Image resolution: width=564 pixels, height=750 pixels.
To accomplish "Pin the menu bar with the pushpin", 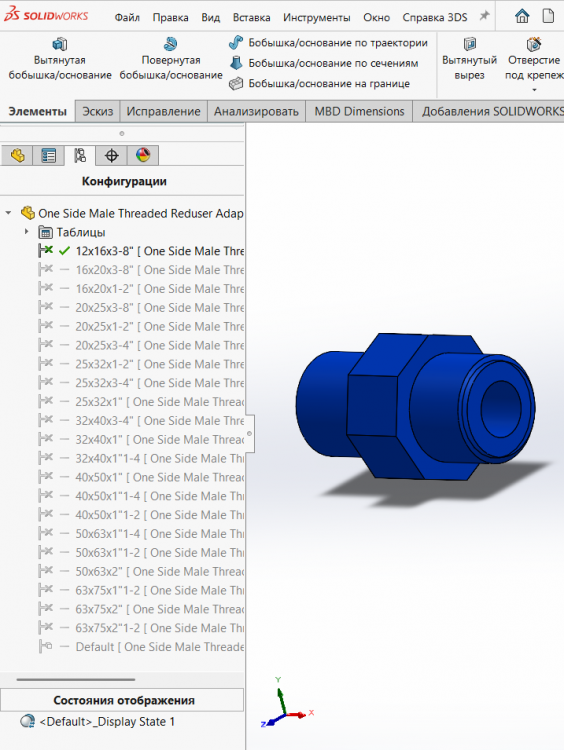I will click(485, 16).
